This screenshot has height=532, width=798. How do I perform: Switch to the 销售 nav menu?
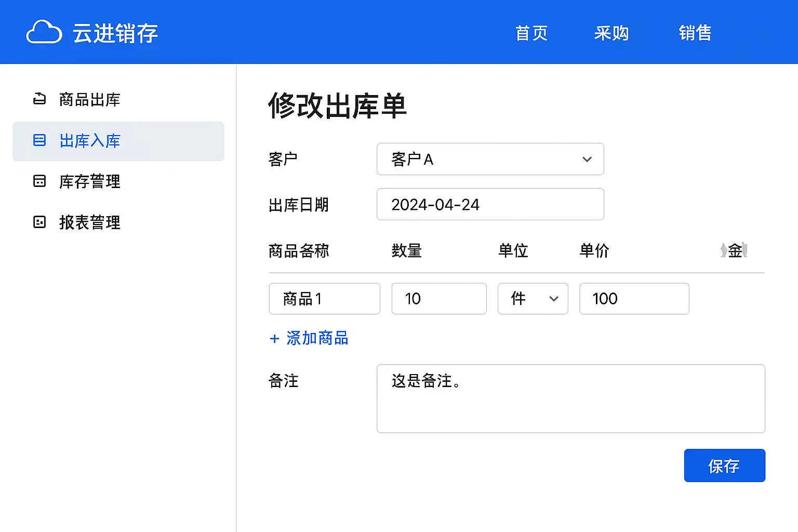tap(695, 33)
